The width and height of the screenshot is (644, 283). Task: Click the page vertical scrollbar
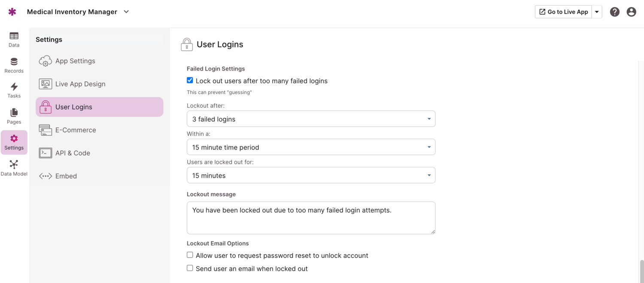641,270
